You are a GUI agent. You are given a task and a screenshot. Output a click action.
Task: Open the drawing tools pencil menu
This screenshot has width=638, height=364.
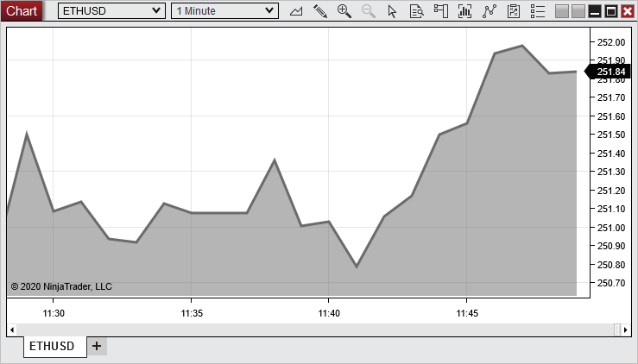pos(320,11)
